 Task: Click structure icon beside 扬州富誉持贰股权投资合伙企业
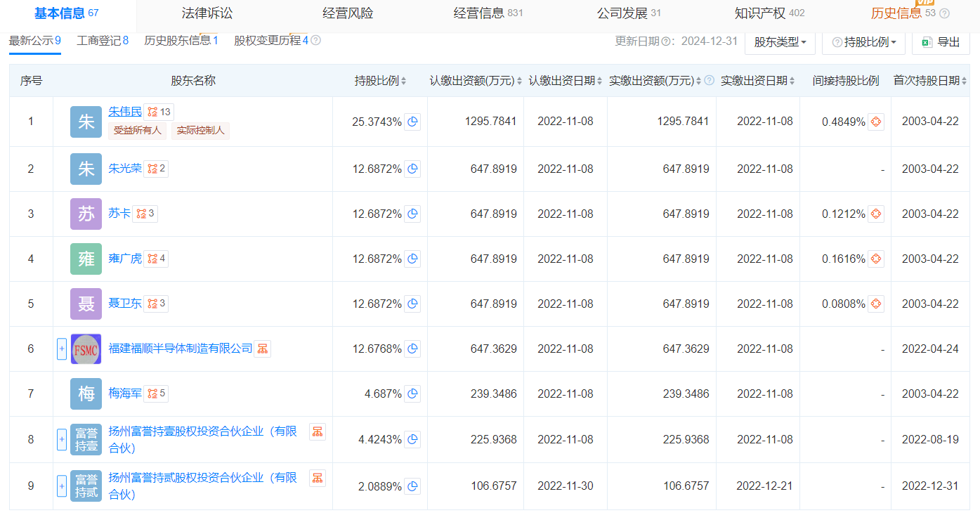pyautogui.click(x=318, y=478)
